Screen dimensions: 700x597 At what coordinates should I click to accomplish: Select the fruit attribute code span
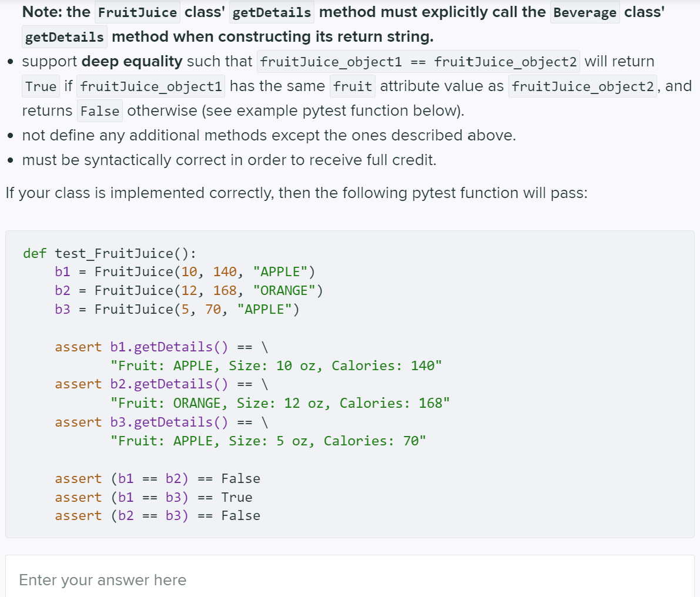352,86
